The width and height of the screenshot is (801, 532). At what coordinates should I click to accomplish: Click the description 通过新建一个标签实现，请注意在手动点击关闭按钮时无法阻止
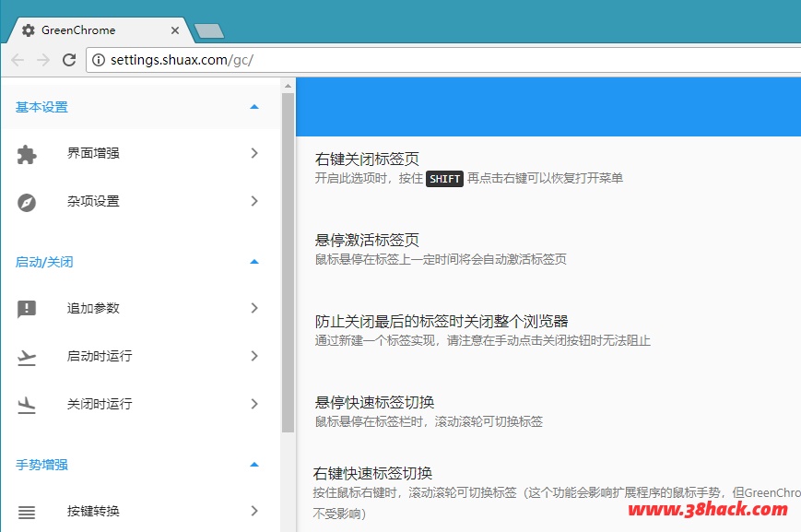pyautogui.click(x=482, y=340)
